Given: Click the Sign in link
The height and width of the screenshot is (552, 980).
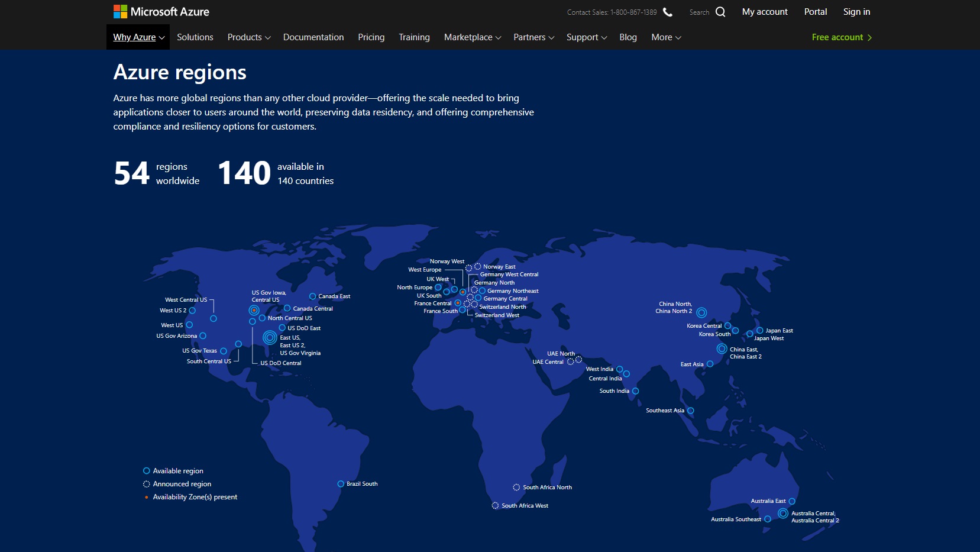Looking at the screenshot, I should (856, 12).
